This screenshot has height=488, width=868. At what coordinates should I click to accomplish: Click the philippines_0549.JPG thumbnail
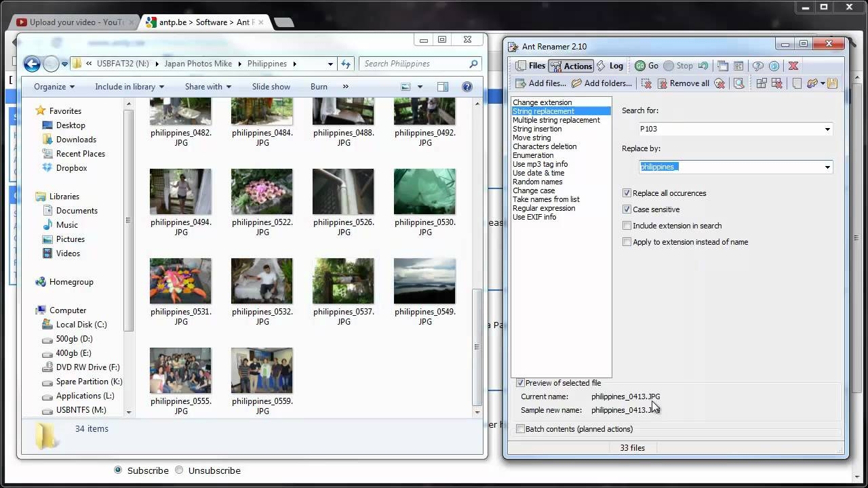425,281
